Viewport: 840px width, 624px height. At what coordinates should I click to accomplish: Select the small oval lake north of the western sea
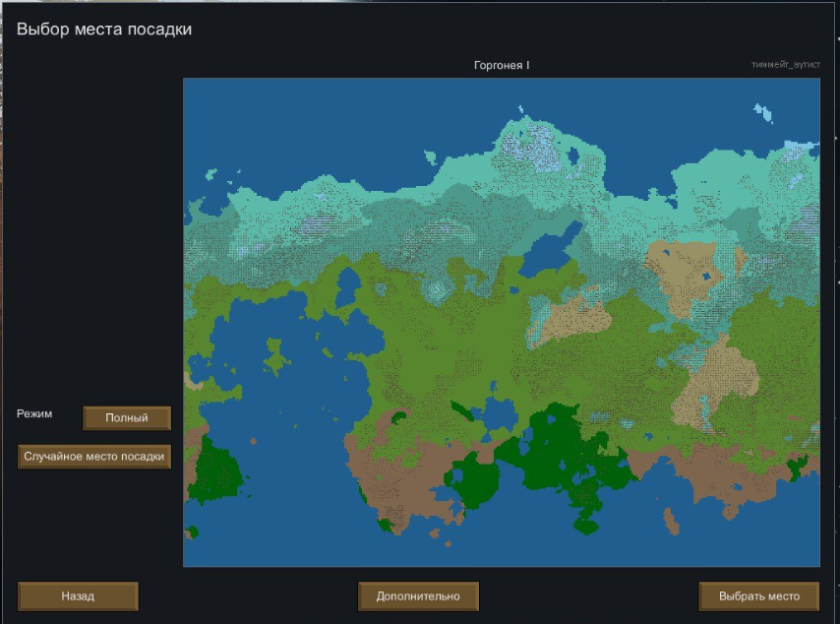point(346,286)
